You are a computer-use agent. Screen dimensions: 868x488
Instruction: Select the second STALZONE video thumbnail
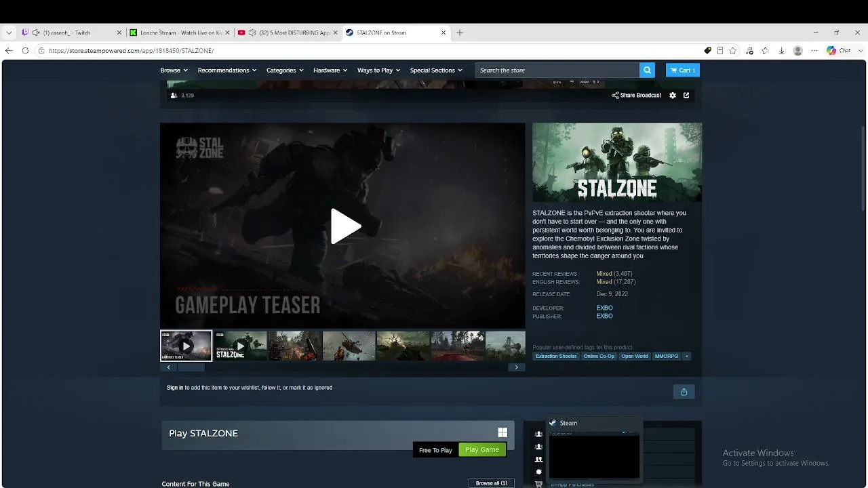pos(241,346)
